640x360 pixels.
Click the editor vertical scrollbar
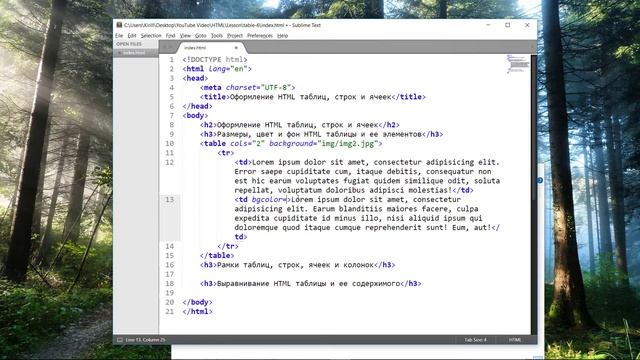click(x=534, y=194)
